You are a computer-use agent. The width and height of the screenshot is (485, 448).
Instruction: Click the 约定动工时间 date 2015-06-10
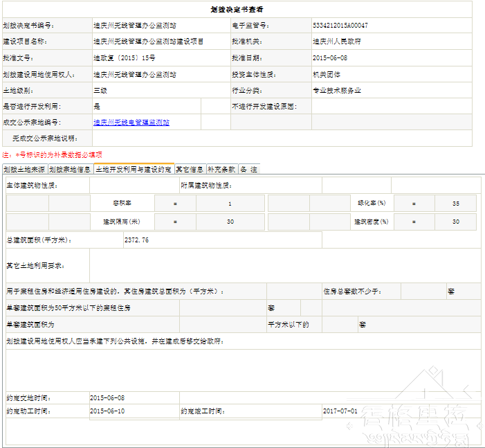coord(107,411)
